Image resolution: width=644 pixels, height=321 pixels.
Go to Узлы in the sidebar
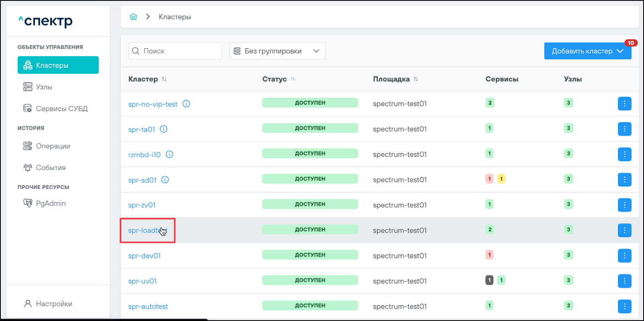(44, 87)
